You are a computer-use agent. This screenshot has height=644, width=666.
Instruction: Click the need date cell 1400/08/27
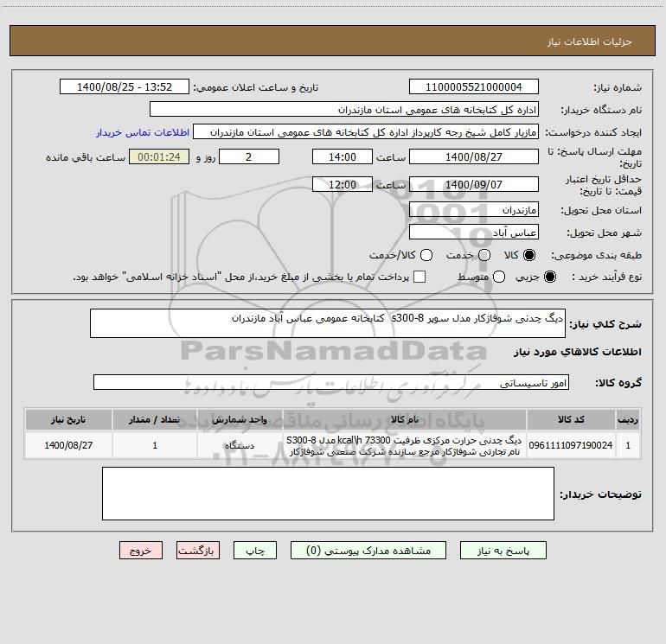click(x=68, y=445)
